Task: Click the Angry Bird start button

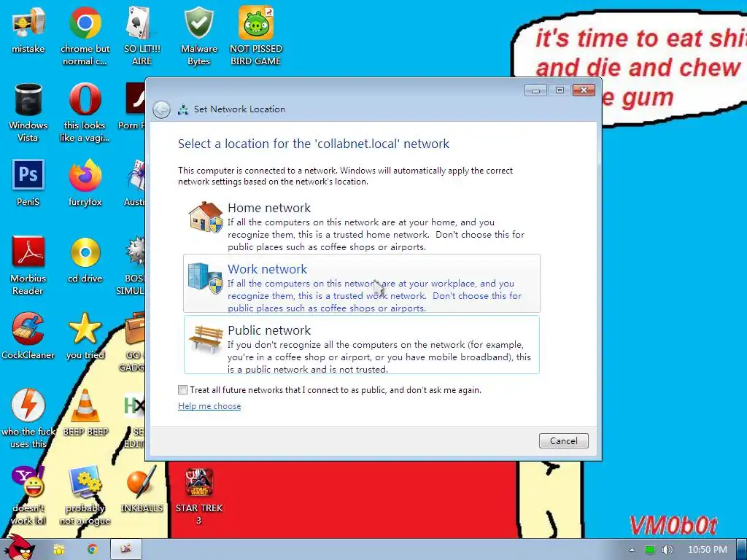Action: pyautogui.click(x=19, y=548)
